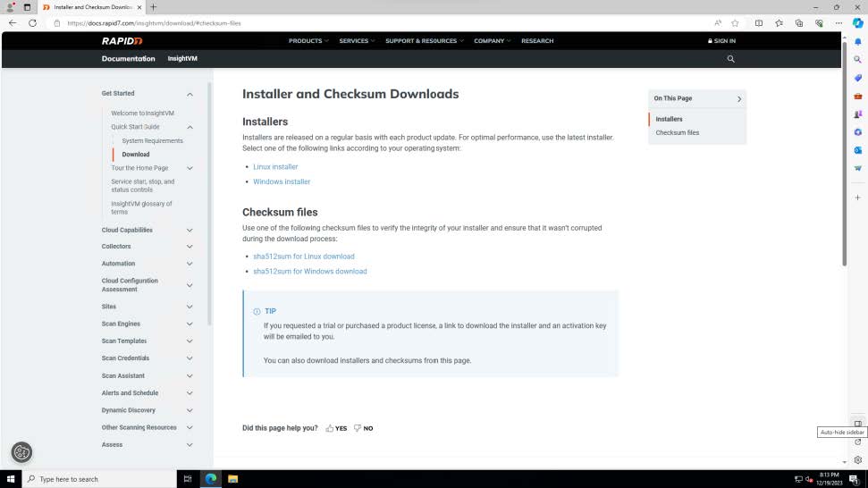Open split screen icon in toolbar

tap(758, 23)
